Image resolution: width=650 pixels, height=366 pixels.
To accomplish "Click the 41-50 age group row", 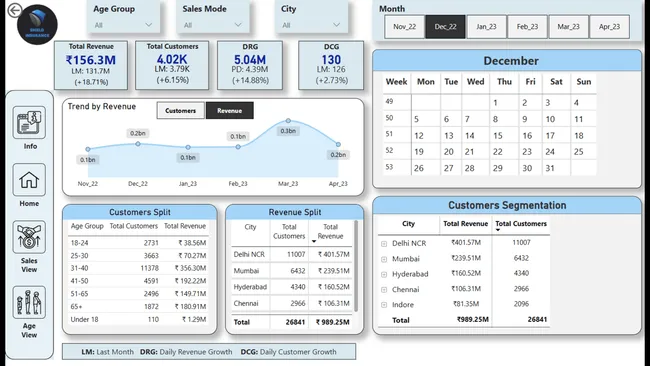I will [x=138, y=281].
